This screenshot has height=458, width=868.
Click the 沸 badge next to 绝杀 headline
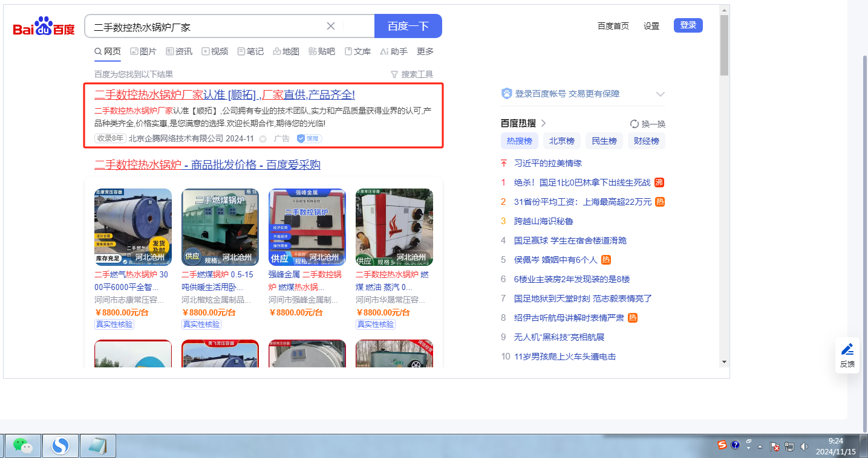coord(659,182)
